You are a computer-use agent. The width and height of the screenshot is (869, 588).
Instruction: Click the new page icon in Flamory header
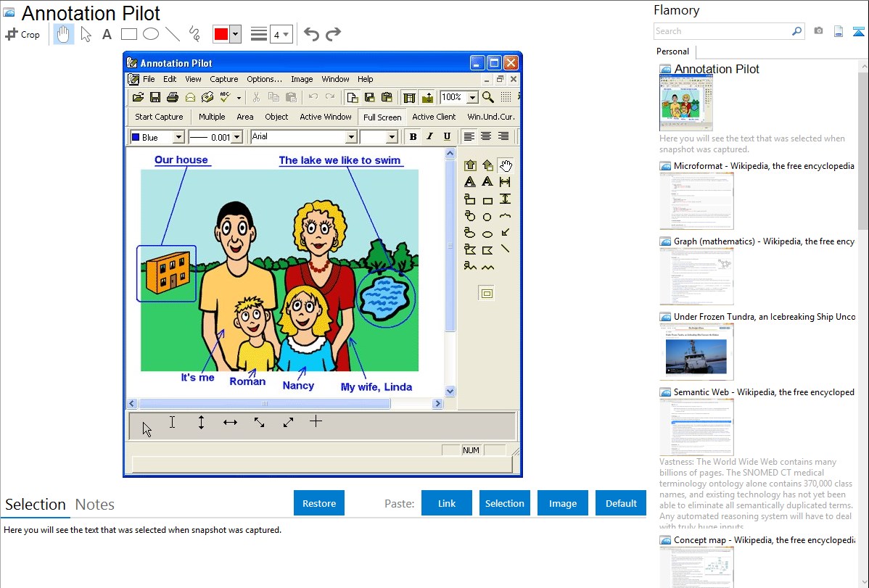click(839, 31)
